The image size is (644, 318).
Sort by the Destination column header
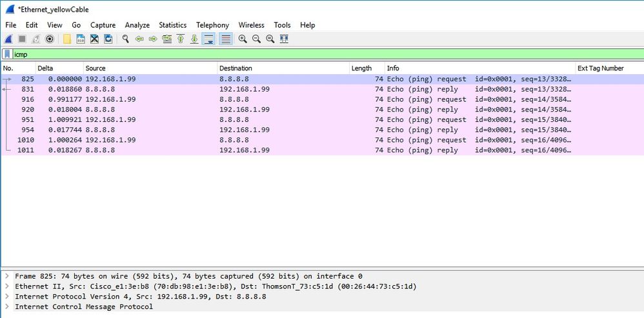click(283, 68)
